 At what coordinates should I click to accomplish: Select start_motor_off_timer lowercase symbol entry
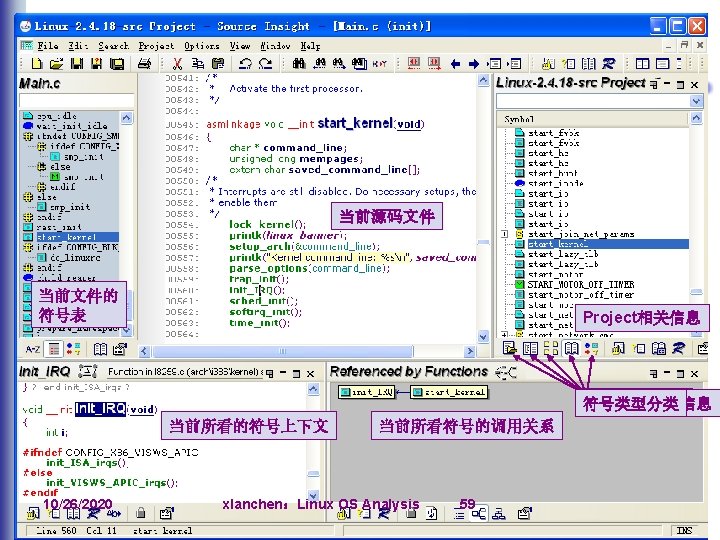(x=581, y=295)
